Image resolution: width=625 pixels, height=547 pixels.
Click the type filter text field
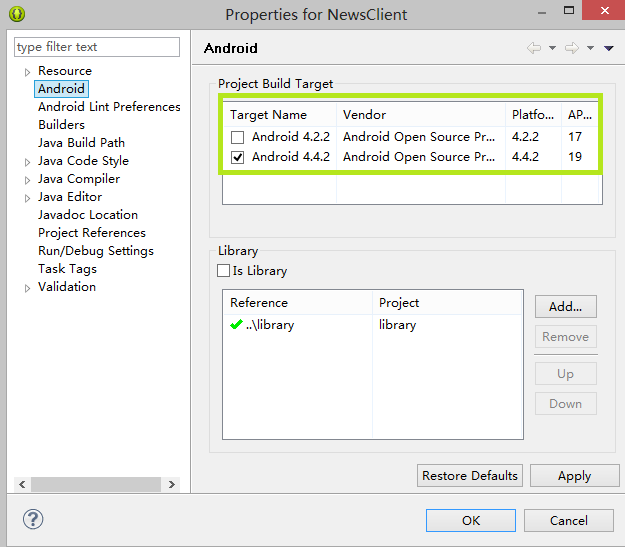(97, 47)
